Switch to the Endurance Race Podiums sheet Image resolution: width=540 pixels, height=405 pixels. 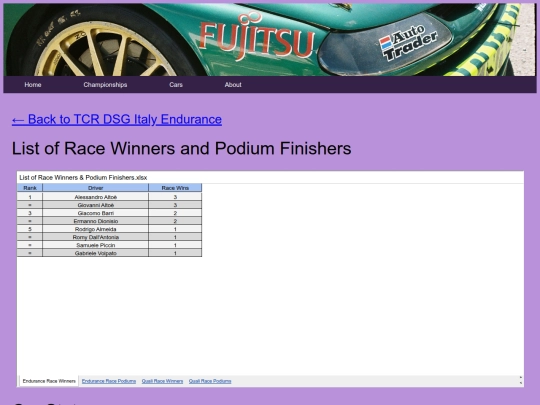pos(109,381)
